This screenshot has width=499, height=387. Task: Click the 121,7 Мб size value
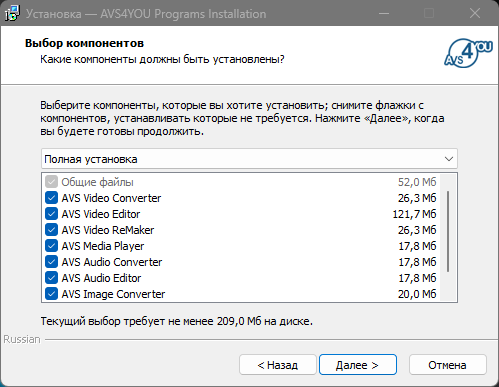point(414,214)
